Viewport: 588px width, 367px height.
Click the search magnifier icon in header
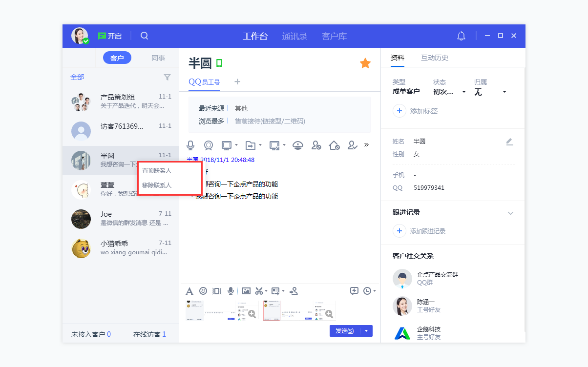(144, 36)
